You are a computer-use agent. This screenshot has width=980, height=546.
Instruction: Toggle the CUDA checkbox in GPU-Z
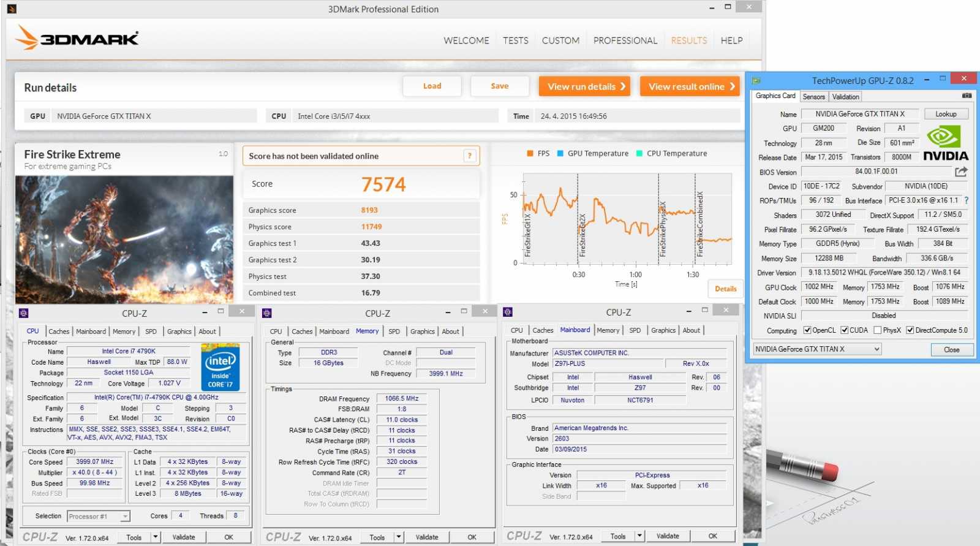[845, 330]
